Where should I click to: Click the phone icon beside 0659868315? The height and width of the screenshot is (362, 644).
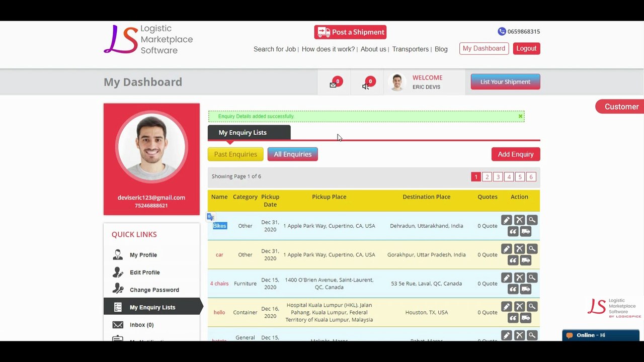(502, 31)
